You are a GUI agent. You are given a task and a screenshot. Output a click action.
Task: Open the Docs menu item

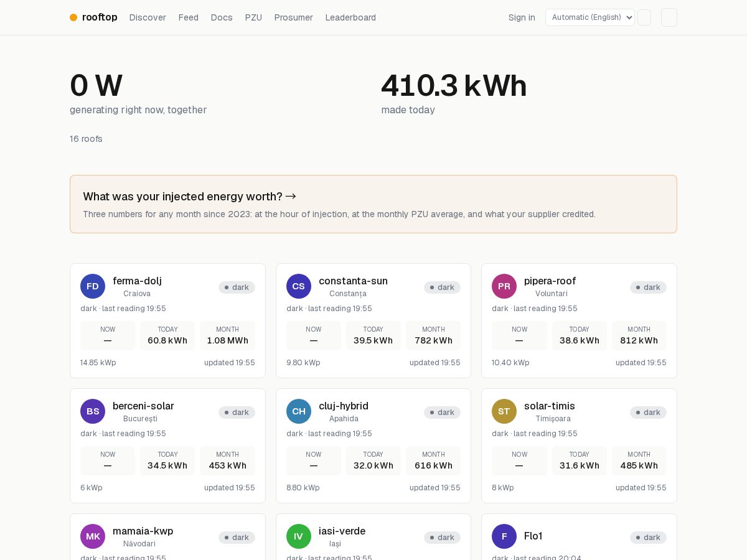click(x=222, y=17)
